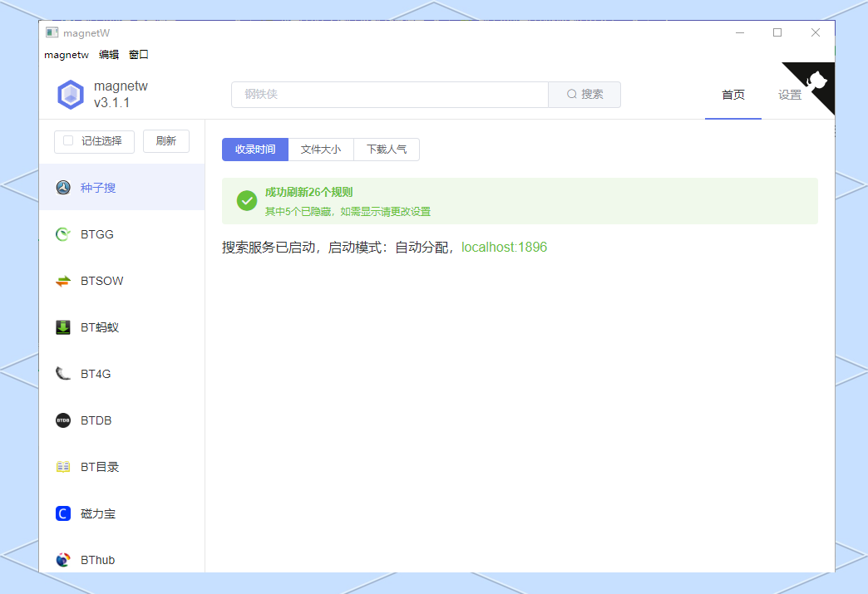Open the localhost:1896 link
This screenshot has width=868, height=594.
504,247
